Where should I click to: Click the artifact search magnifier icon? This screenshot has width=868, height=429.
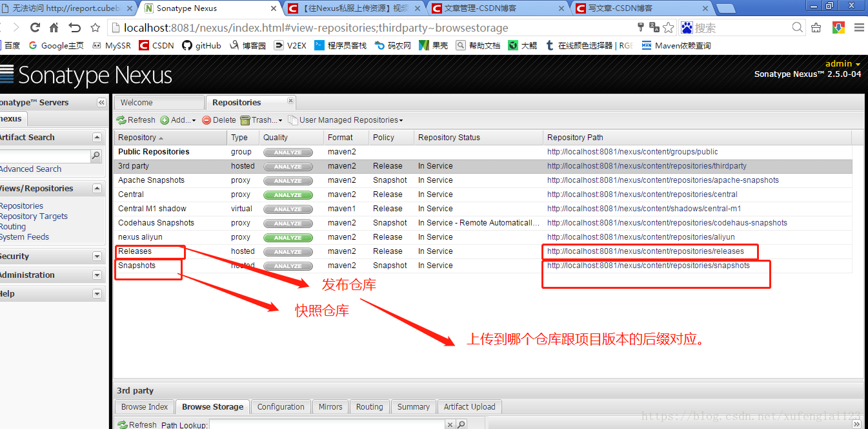pyautogui.click(x=96, y=156)
